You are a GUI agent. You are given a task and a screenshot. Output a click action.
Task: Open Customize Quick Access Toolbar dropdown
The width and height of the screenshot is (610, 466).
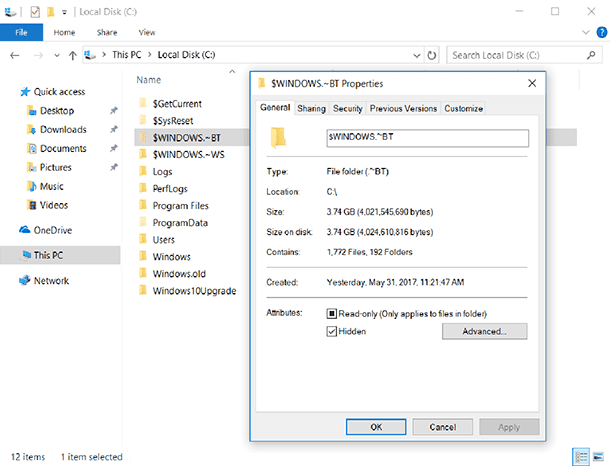coord(64,12)
